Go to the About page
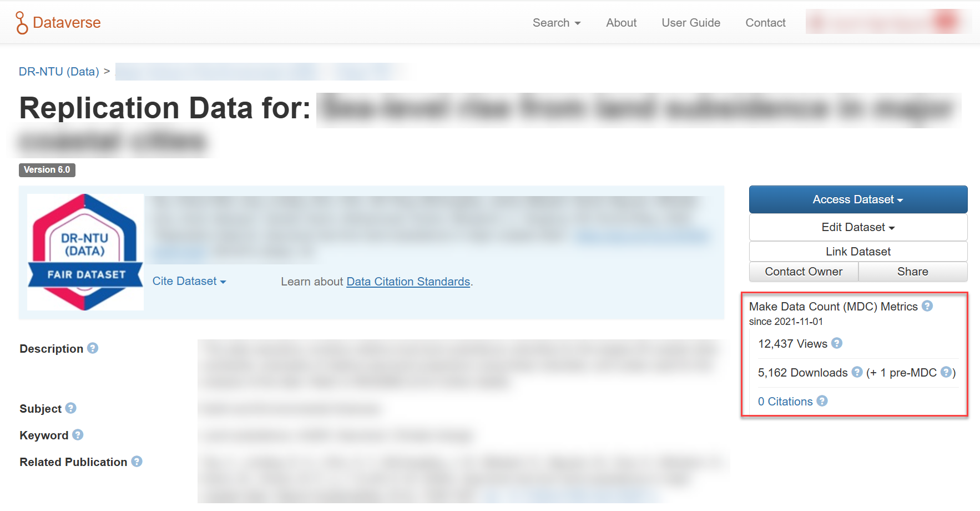The height and width of the screenshot is (511, 980). (x=621, y=23)
